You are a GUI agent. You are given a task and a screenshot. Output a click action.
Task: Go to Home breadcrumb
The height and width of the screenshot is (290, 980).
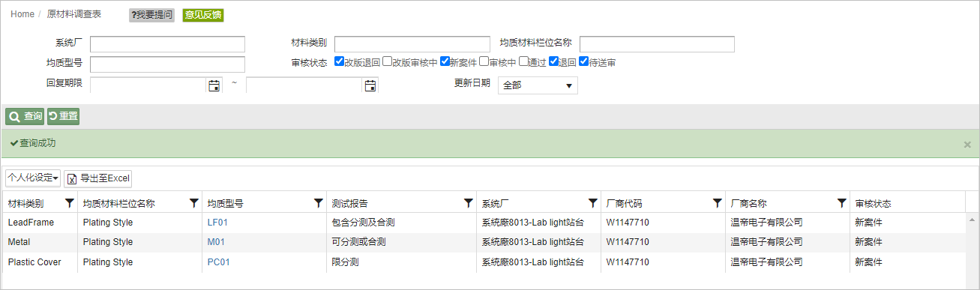(22, 14)
